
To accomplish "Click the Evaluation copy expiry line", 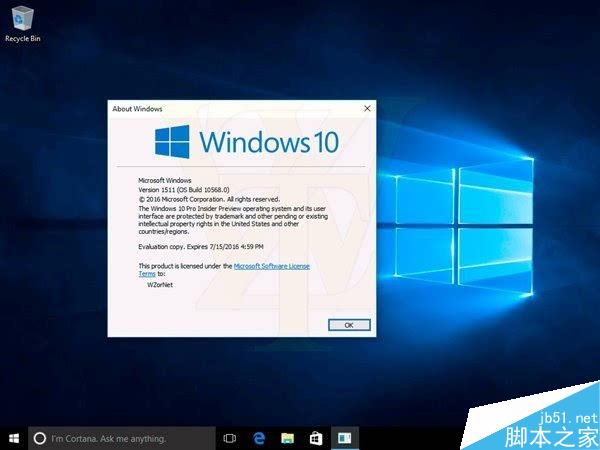I will [x=201, y=247].
